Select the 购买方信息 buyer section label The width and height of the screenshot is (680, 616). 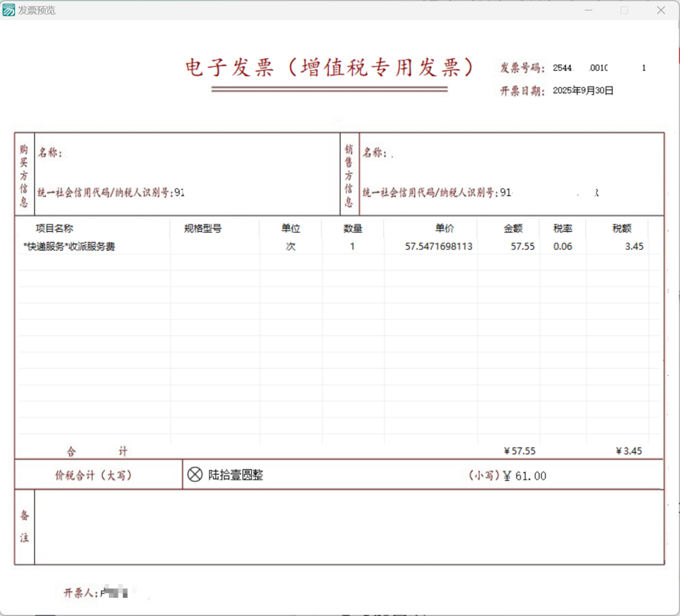(24, 173)
